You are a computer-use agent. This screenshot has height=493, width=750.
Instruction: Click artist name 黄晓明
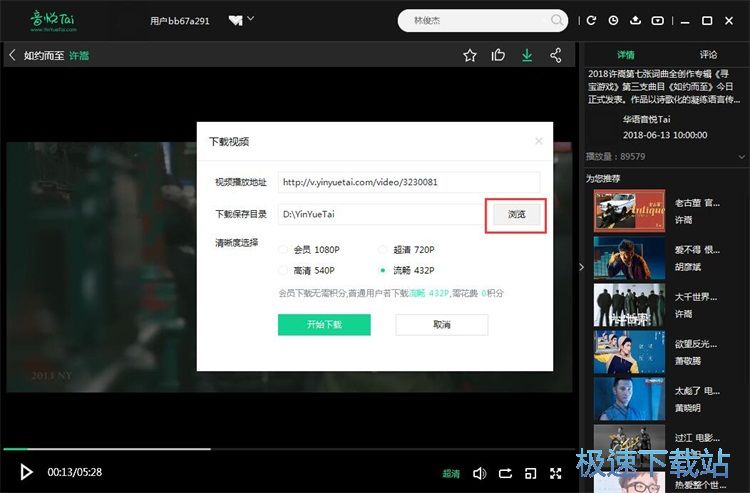pos(688,408)
